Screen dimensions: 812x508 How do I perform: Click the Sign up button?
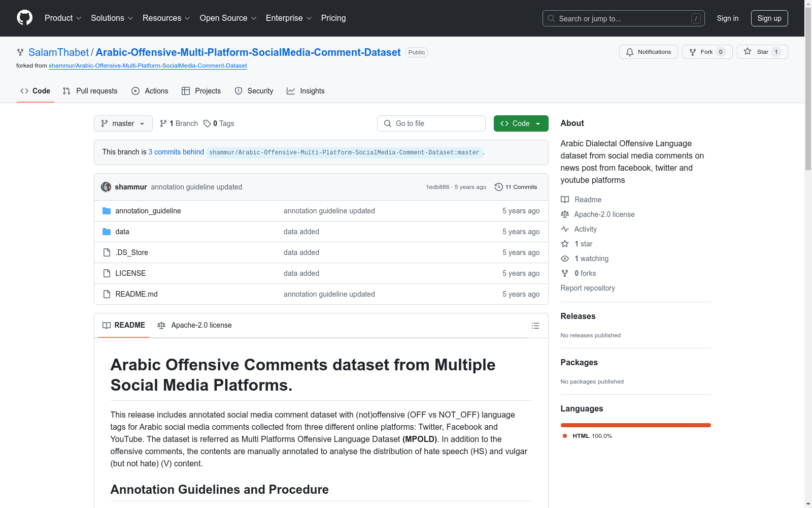[769, 18]
